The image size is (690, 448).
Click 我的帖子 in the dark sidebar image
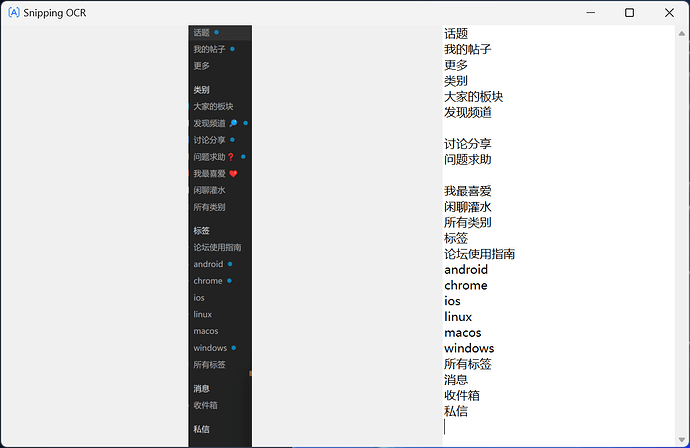coord(209,49)
